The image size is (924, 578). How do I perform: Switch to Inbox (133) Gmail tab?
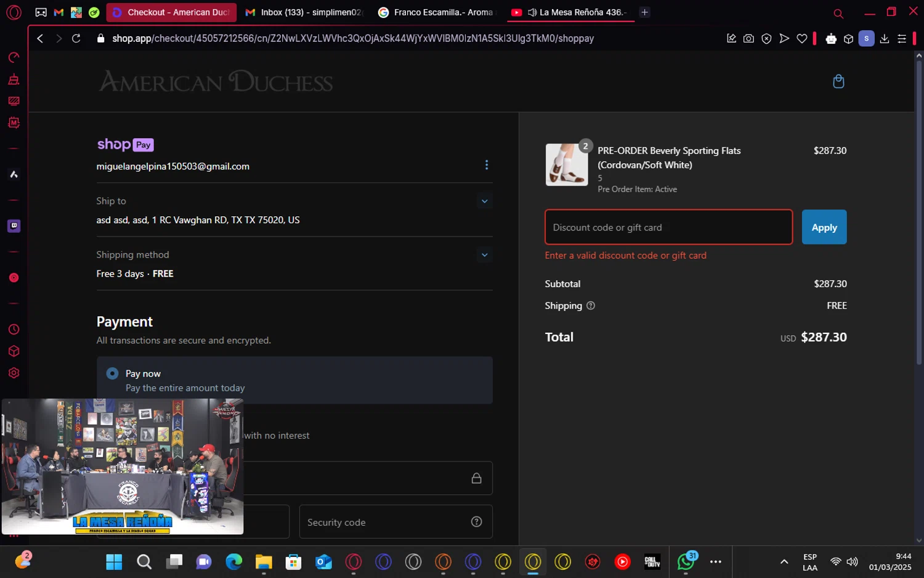305,12
